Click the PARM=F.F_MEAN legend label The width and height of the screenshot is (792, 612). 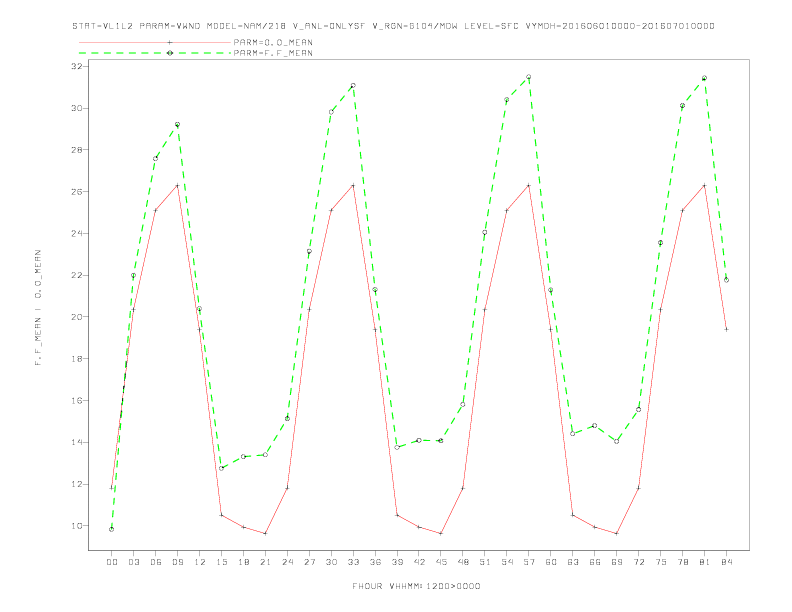tap(273, 53)
